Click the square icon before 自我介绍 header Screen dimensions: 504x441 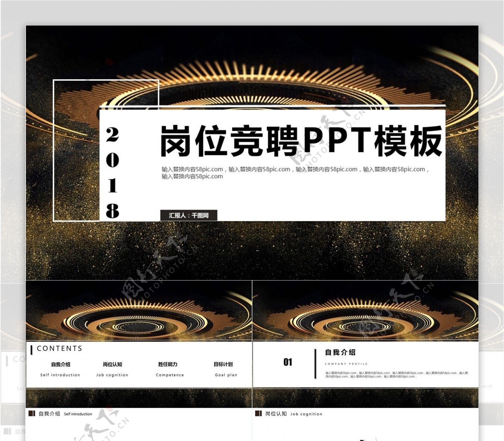coord(31,413)
